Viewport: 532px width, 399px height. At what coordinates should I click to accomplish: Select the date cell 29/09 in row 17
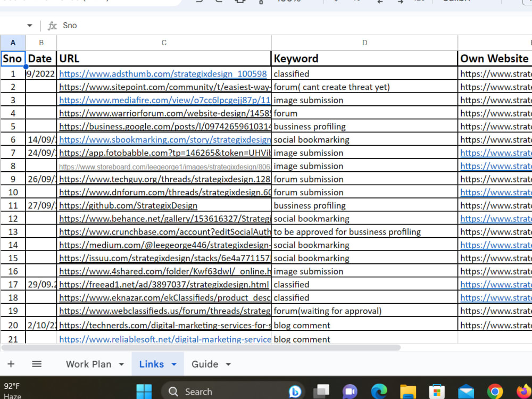41,284
